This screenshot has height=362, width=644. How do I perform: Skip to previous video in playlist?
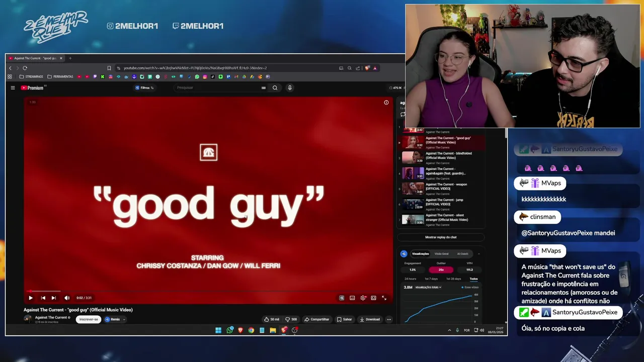coord(43,298)
